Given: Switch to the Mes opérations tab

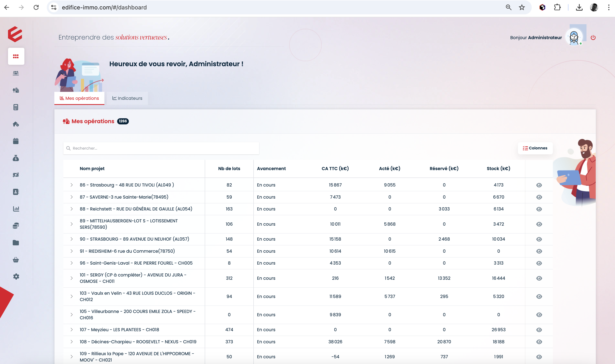Looking at the screenshot, I should (x=79, y=98).
